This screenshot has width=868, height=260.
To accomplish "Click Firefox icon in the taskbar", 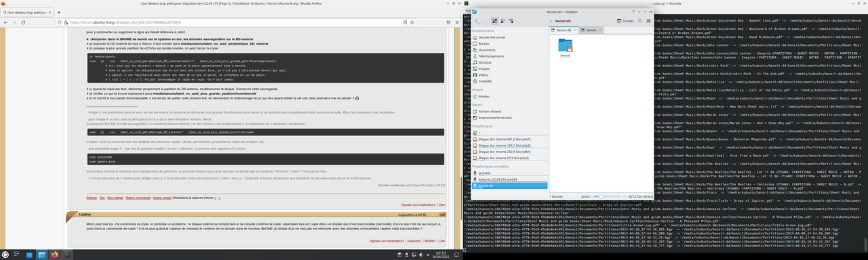I will 54,255.
